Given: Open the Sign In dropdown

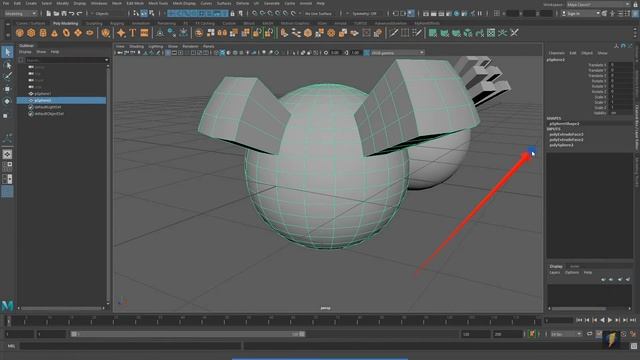Looking at the screenshot, I should coord(580,13).
